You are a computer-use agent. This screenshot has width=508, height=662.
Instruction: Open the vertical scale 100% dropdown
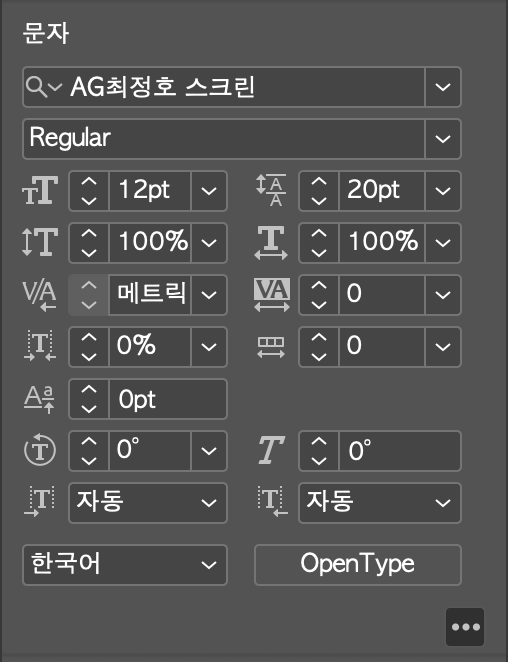(x=209, y=243)
